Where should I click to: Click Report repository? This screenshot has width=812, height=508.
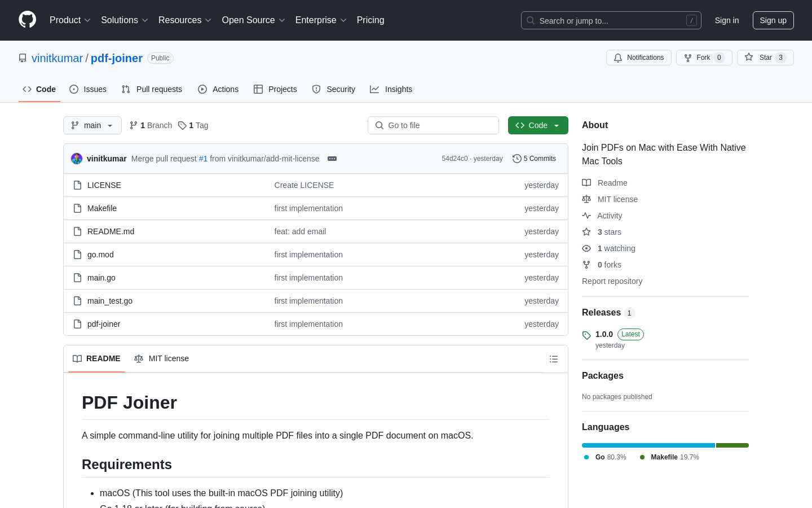[x=612, y=281]
